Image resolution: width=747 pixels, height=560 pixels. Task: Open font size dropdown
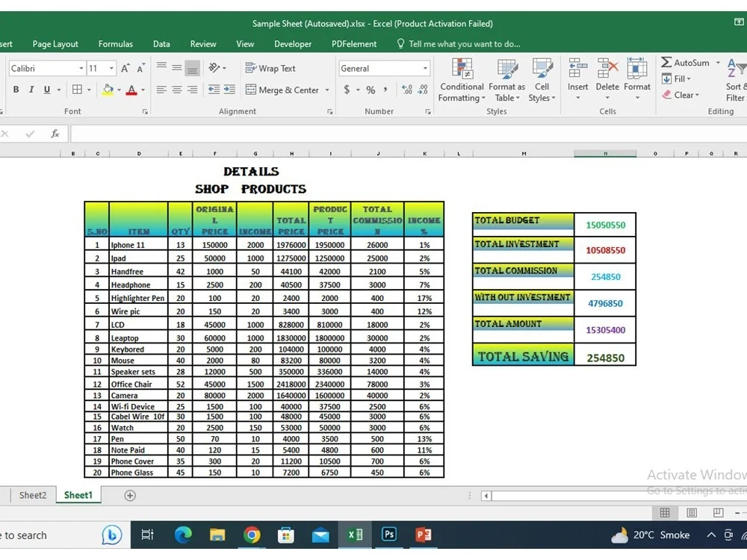pos(111,69)
